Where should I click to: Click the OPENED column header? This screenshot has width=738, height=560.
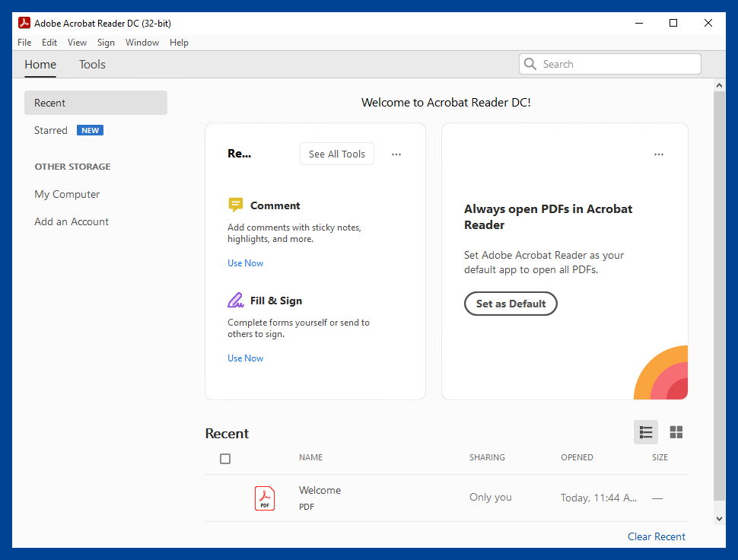[577, 457]
